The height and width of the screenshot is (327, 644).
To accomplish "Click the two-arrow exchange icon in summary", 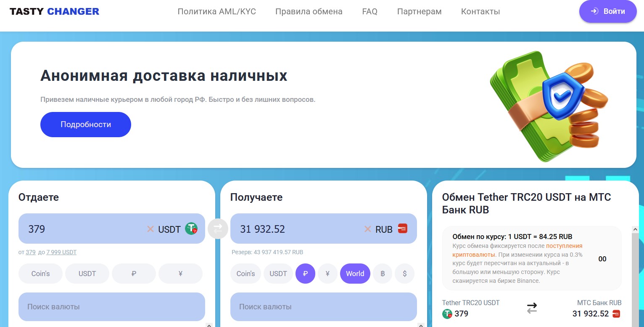I will click(532, 308).
